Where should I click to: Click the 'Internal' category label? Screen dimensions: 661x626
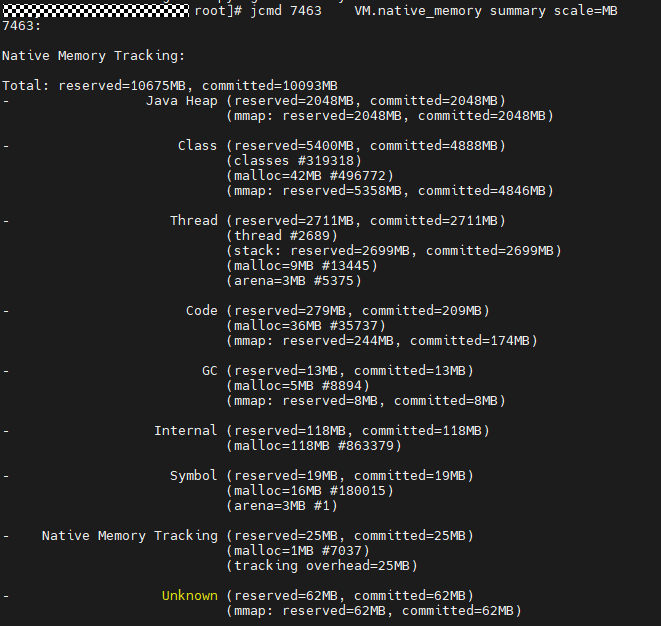(x=186, y=430)
